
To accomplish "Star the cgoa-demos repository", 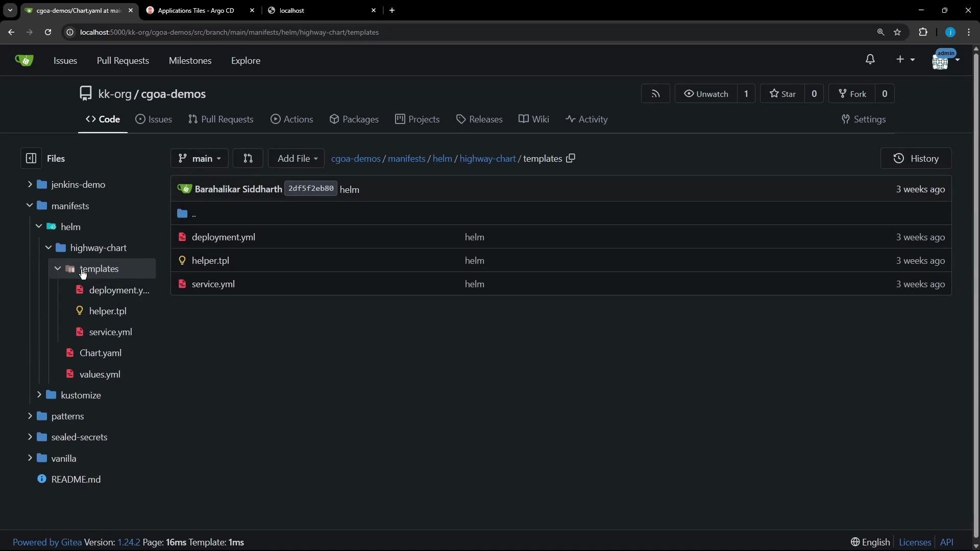I will click(x=782, y=94).
